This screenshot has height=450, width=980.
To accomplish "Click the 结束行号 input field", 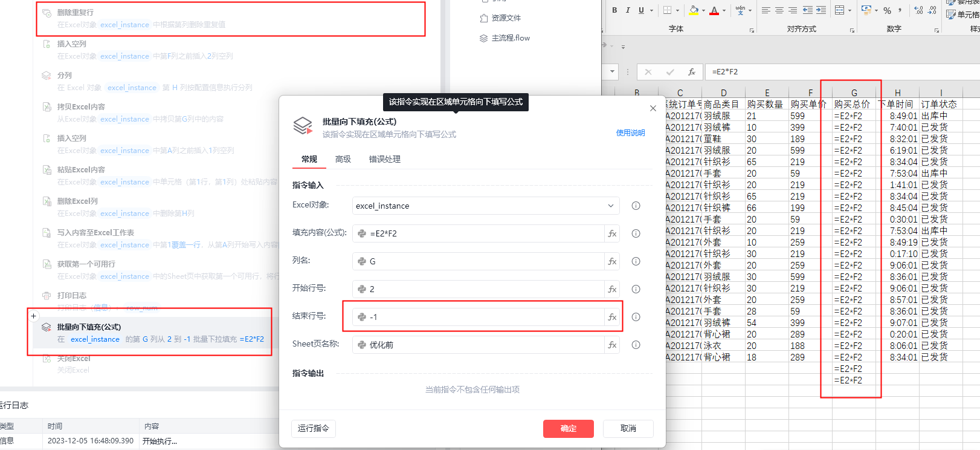I will [x=483, y=317].
